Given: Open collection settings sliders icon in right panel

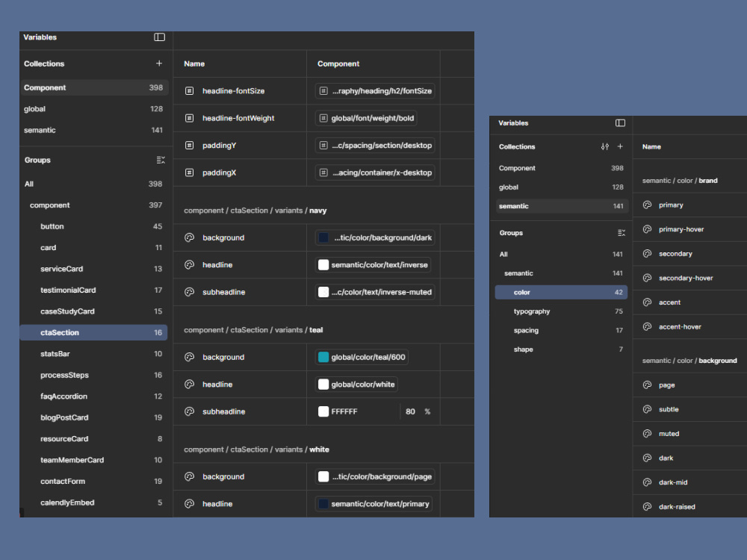Looking at the screenshot, I should (605, 146).
